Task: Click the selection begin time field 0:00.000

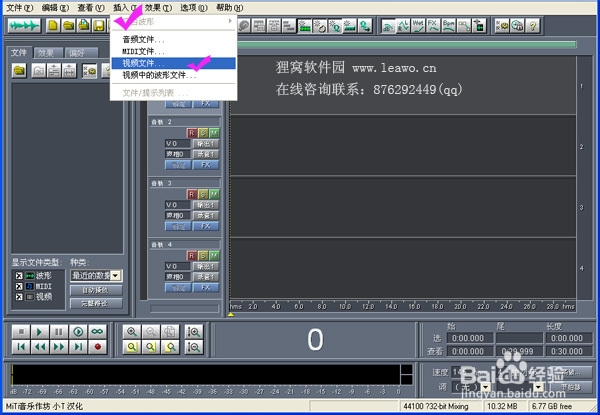Action: 468,338
